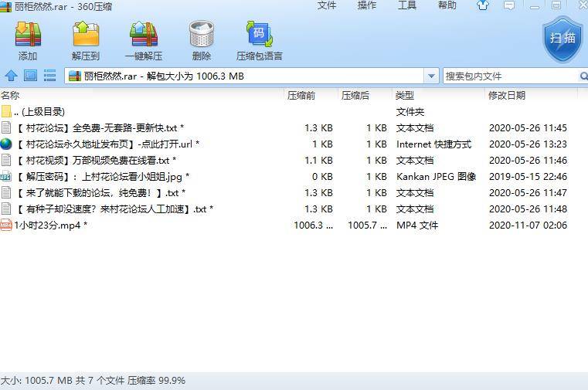Click the 解压到 (Extract to) icon
The height and width of the screenshot is (390, 588).
(x=86, y=40)
